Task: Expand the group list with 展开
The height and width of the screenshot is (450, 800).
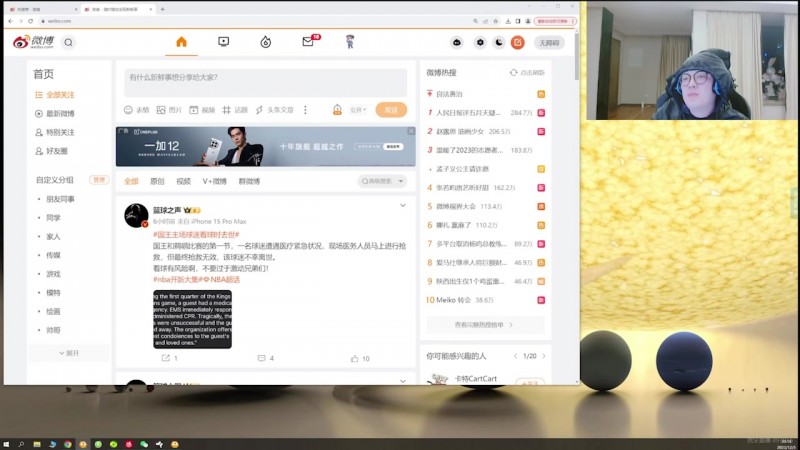Action: tap(69, 353)
